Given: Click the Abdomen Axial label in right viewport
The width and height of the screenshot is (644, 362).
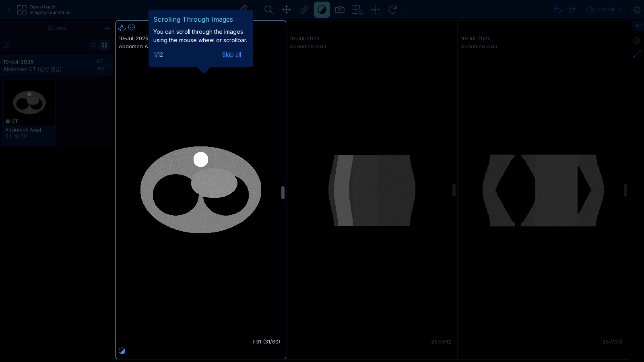Looking at the screenshot, I should tap(480, 47).
